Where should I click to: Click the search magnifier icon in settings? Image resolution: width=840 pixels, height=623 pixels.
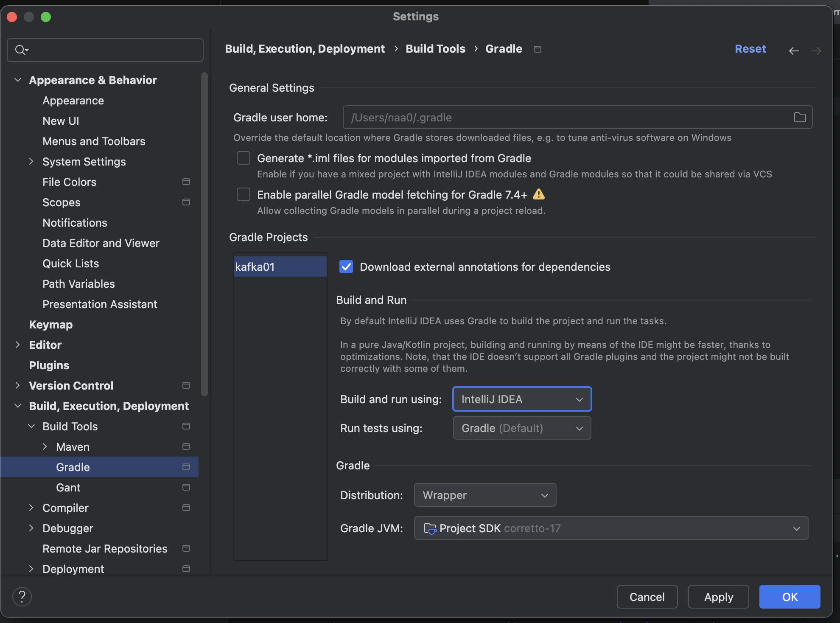tap(20, 50)
